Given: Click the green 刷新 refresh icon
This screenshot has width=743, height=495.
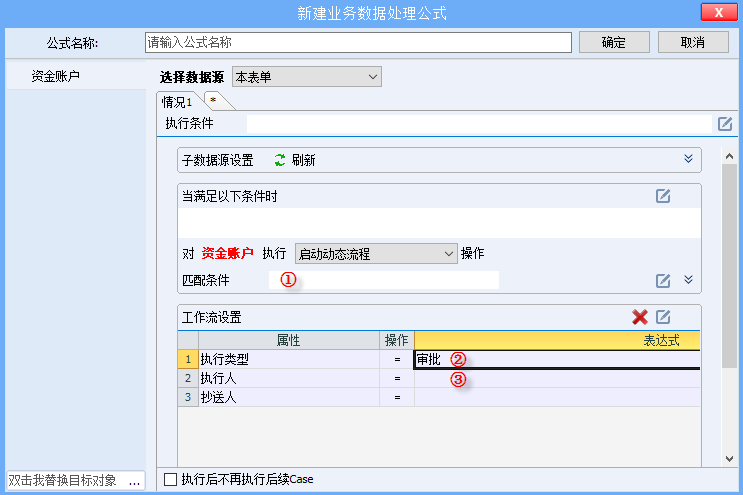Looking at the screenshot, I should 280,160.
